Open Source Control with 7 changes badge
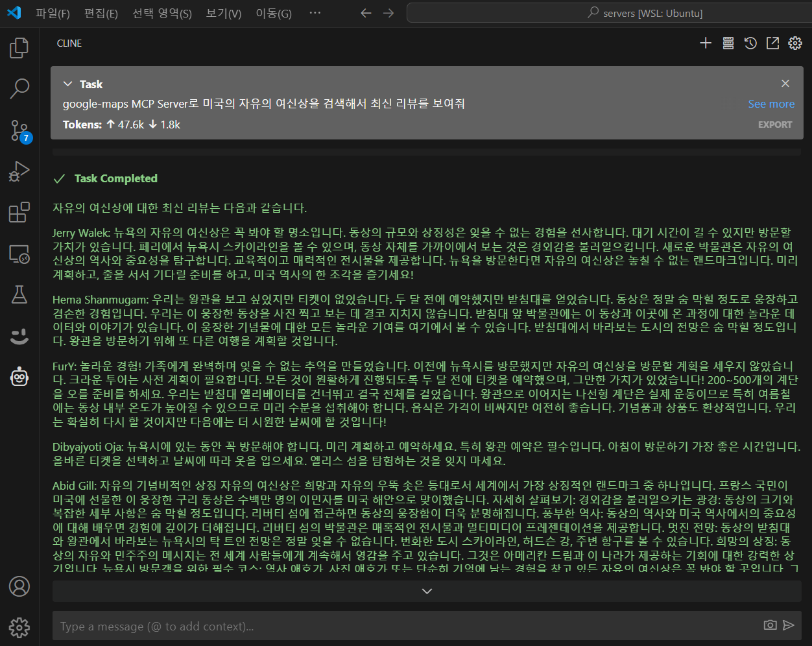This screenshot has height=646, width=812. [19, 130]
